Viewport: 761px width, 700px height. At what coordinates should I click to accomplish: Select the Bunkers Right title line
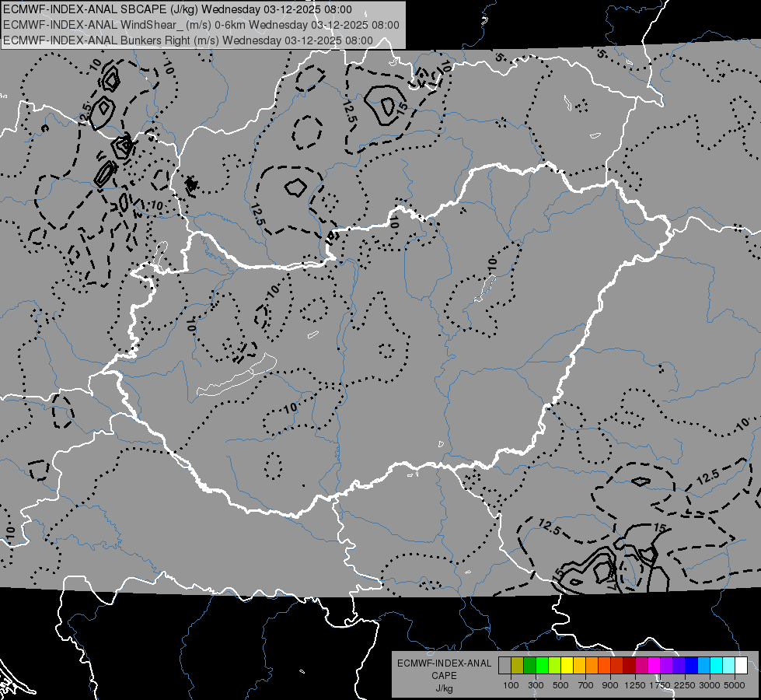pos(188,40)
